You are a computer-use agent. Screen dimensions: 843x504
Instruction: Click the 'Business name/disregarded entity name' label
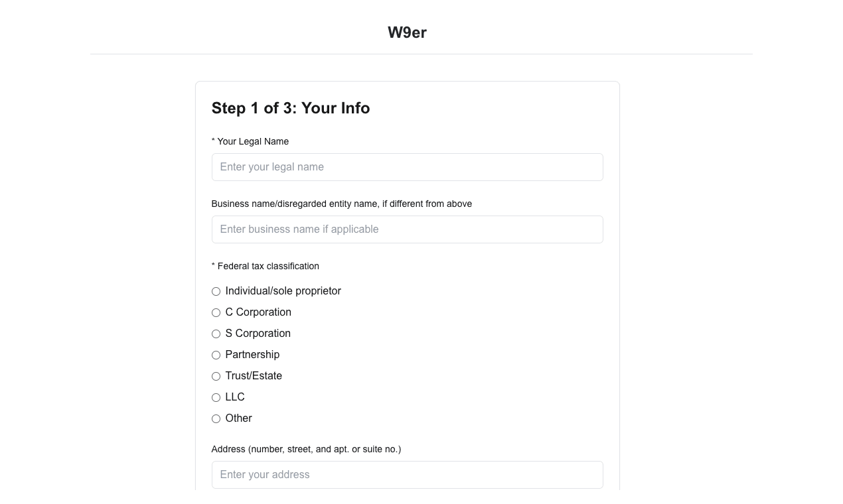[x=342, y=204]
